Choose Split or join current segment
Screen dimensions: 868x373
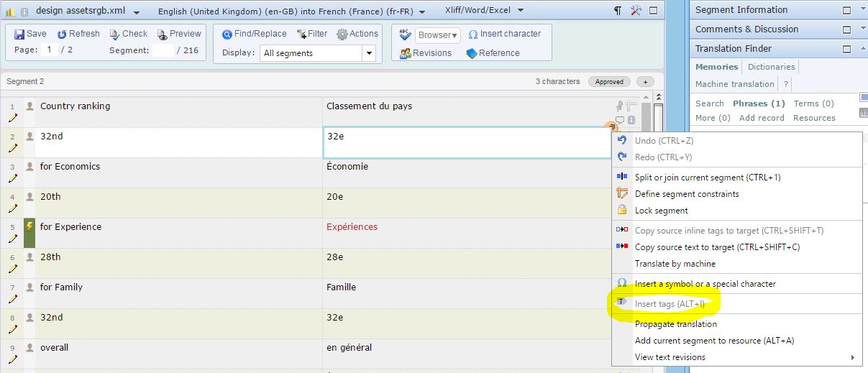pos(737,178)
